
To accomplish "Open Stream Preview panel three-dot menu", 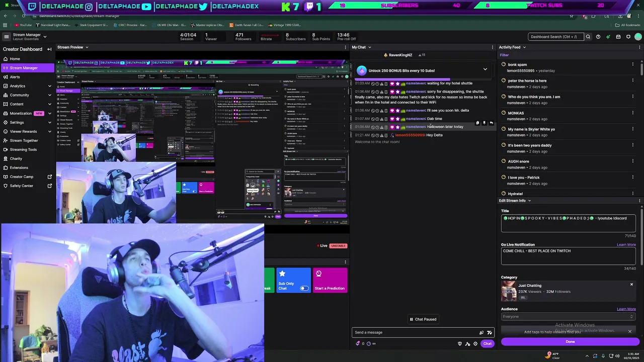I will (345, 47).
